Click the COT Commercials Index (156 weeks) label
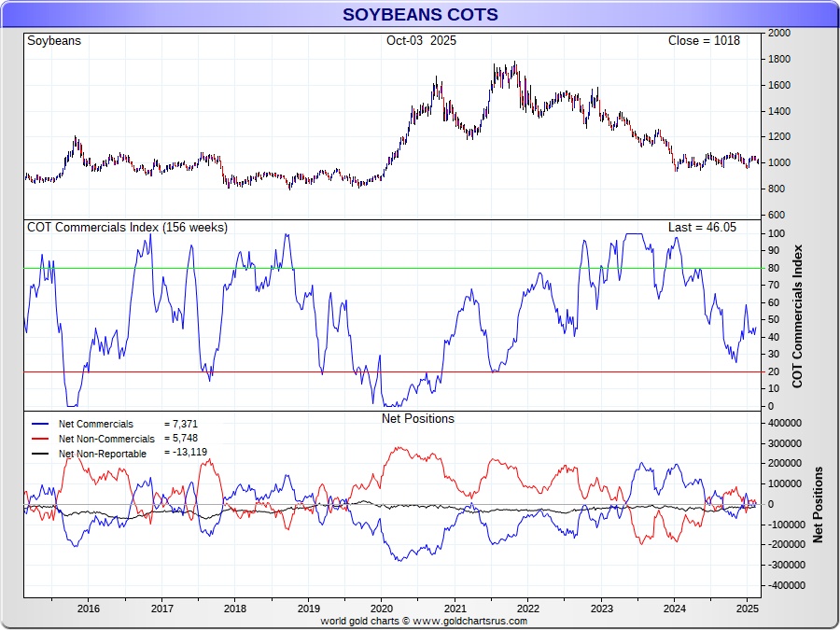Image resolution: width=840 pixels, height=630 pixels. (x=128, y=228)
